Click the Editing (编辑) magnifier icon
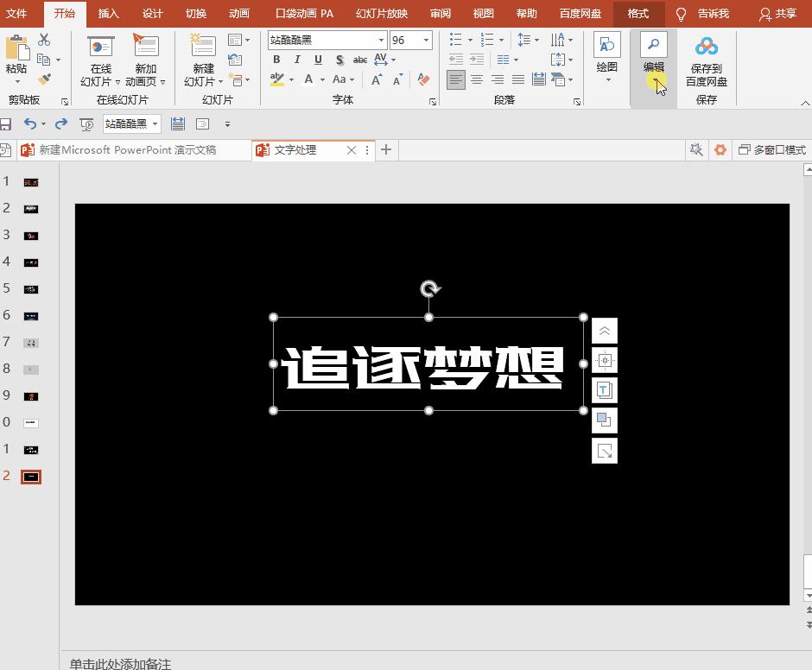 [653, 43]
